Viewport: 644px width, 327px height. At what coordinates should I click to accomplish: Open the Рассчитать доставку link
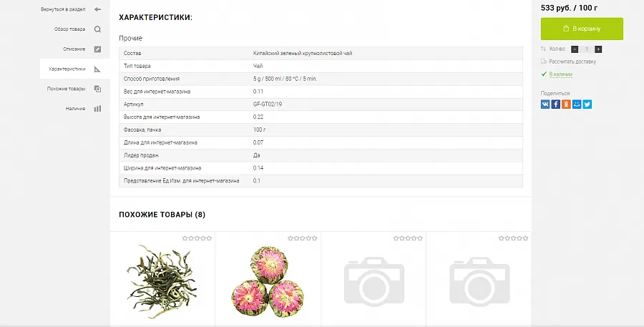click(x=572, y=62)
